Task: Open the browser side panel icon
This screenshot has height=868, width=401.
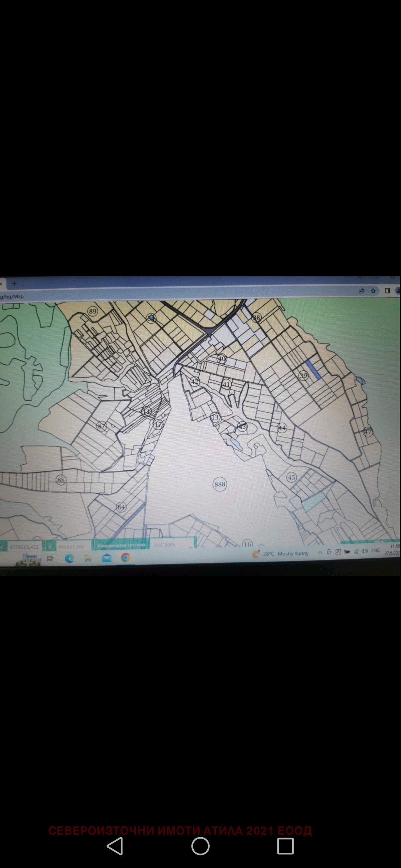Action: coord(387,291)
